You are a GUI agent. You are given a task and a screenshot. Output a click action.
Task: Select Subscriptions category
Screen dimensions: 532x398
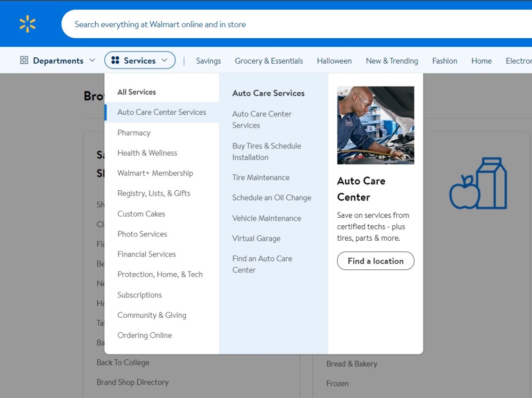tap(139, 295)
